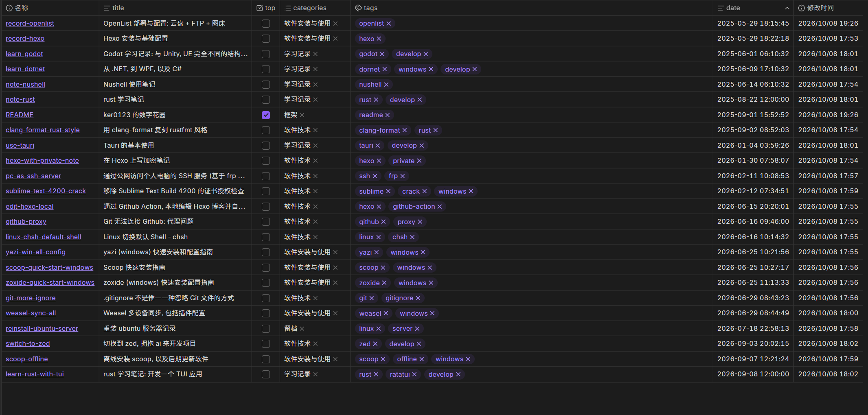The width and height of the screenshot is (868, 415).
Task: Check top checkbox for record-openlist row
Action: 266,24
